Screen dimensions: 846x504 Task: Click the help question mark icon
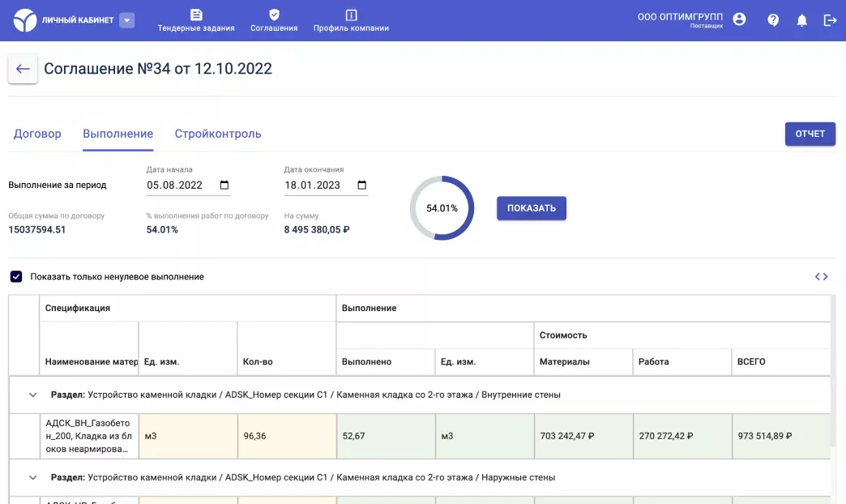coord(773,20)
